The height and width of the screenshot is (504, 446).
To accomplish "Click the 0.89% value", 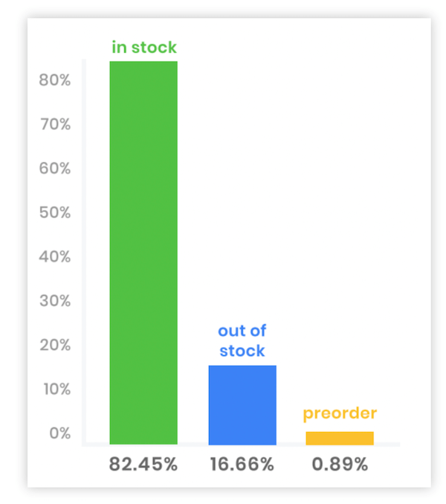I will point(340,465).
